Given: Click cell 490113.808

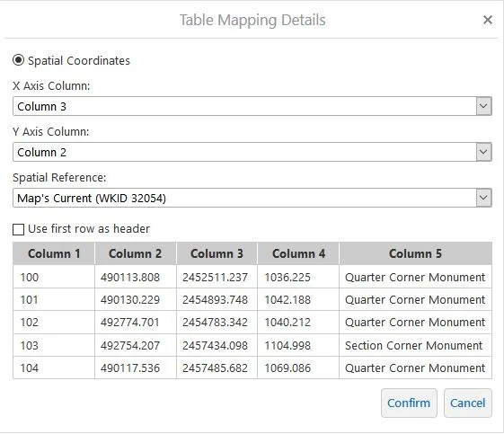Looking at the screenshot, I should click(136, 277).
